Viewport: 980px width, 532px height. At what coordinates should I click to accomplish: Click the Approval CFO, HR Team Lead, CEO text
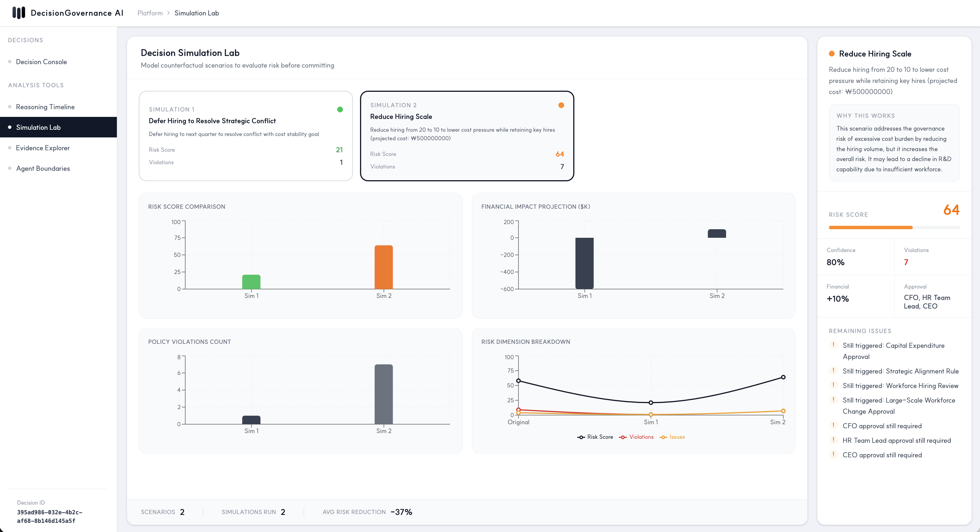pos(927,302)
